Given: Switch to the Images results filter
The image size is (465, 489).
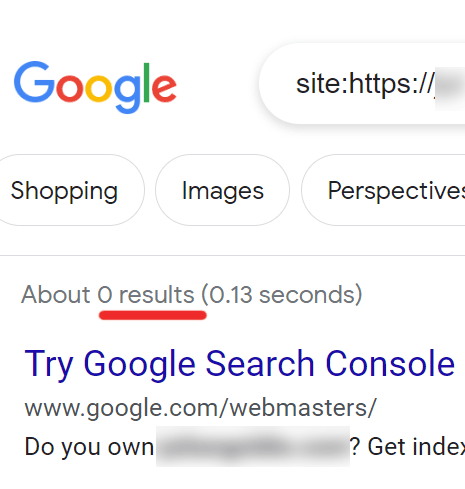Looking at the screenshot, I should coord(223,190).
